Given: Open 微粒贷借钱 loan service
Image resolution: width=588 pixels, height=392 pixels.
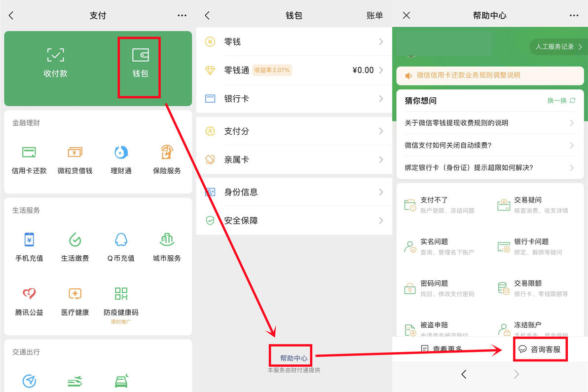Looking at the screenshot, I should point(75,160).
